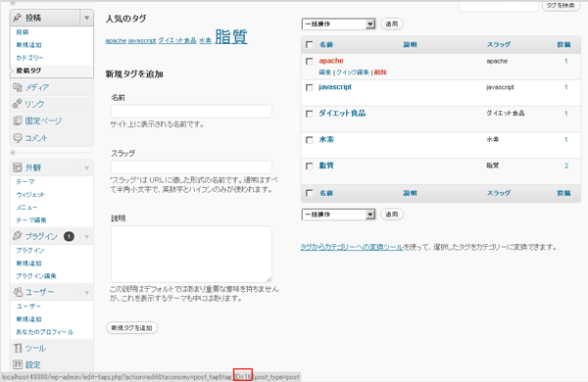Check the 水素 tag checkbox
The width and height of the screenshot is (588, 382).
pyautogui.click(x=310, y=140)
